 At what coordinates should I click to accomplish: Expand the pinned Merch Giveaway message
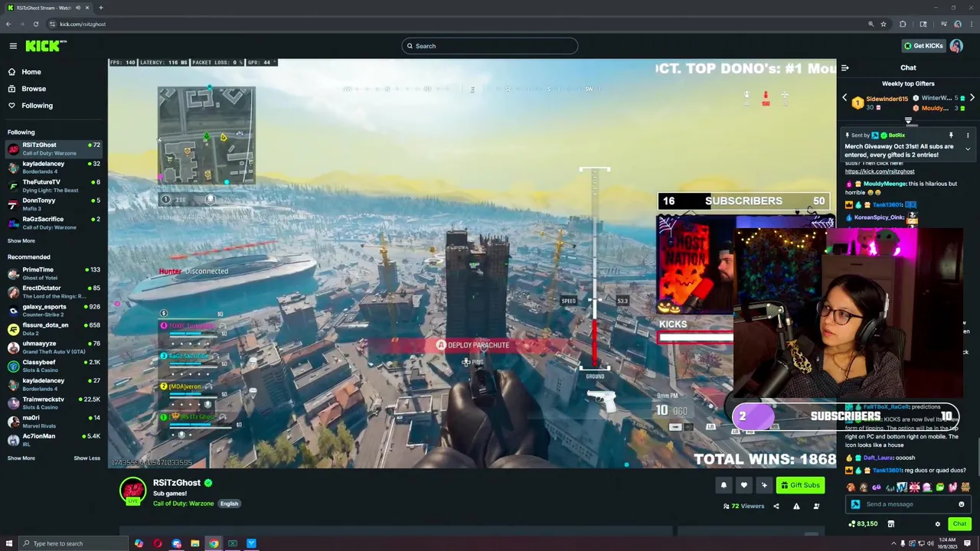coord(968,149)
